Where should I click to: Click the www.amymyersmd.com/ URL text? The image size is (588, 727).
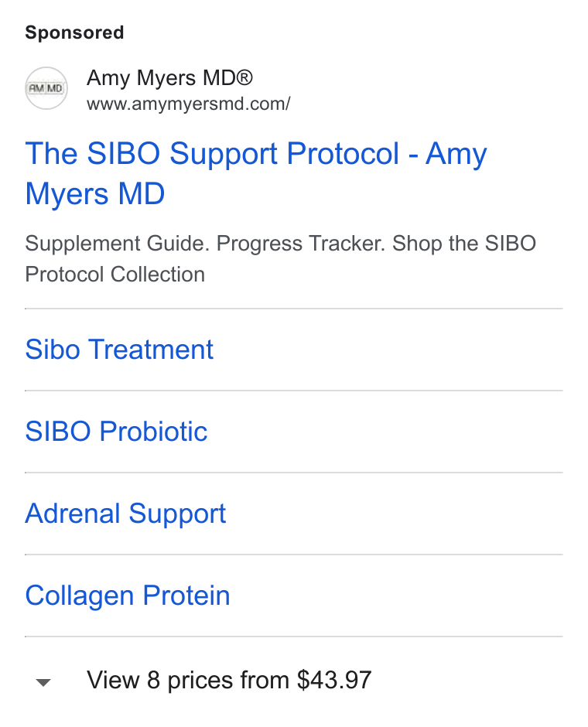(x=188, y=104)
